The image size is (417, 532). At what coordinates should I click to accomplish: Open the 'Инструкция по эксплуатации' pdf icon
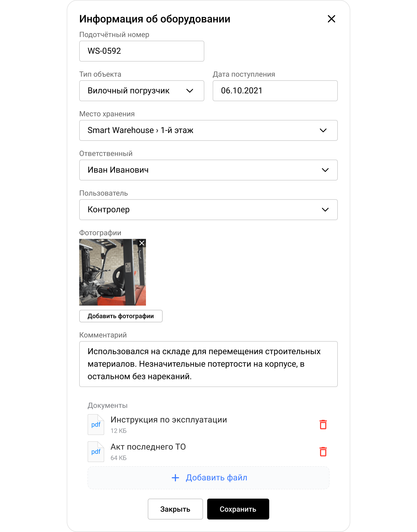click(96, 425)
